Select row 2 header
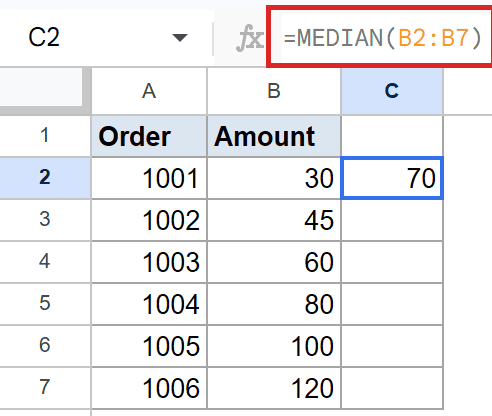The width and height of the screenshot is (492, 416). coord(45,178)
